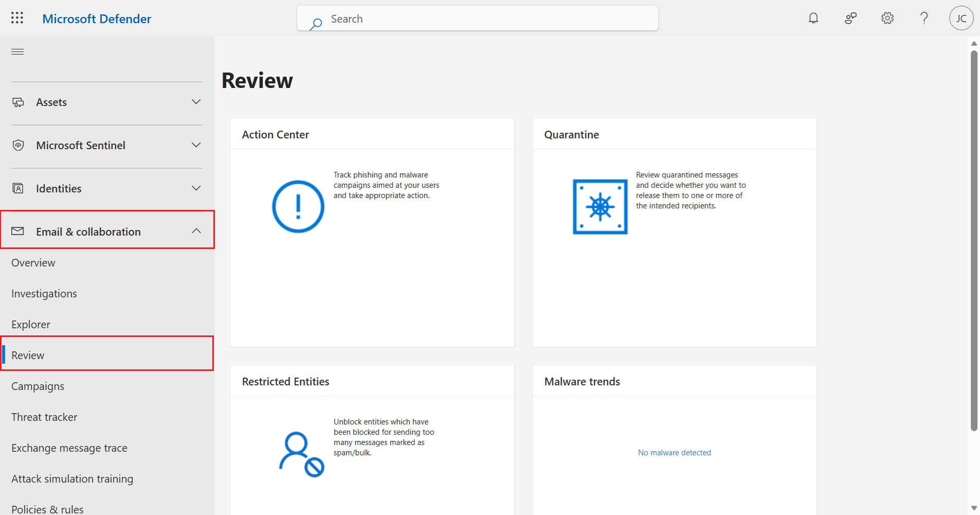Open the Quarantine card title
This screenshot has height=515, width=980.
point(572,135)
